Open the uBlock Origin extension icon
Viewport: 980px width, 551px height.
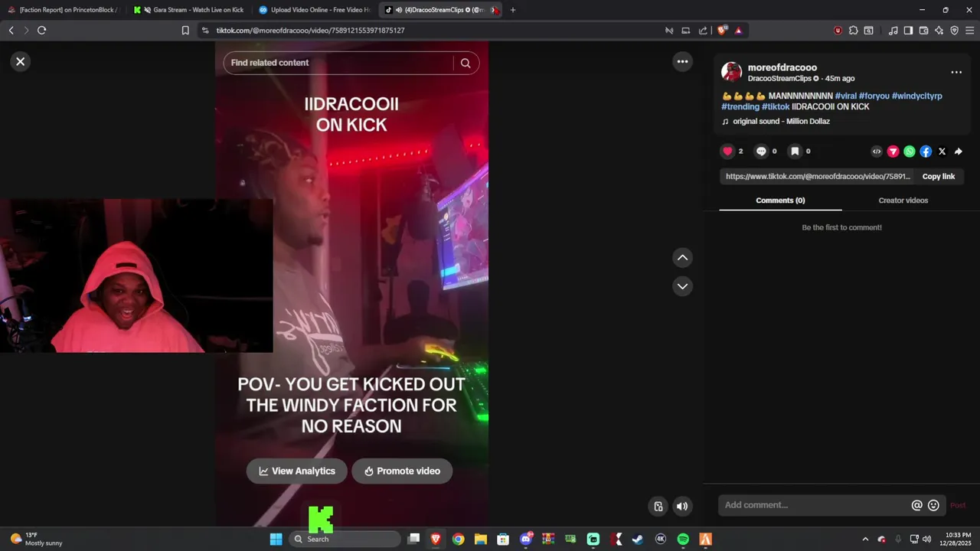838,31
